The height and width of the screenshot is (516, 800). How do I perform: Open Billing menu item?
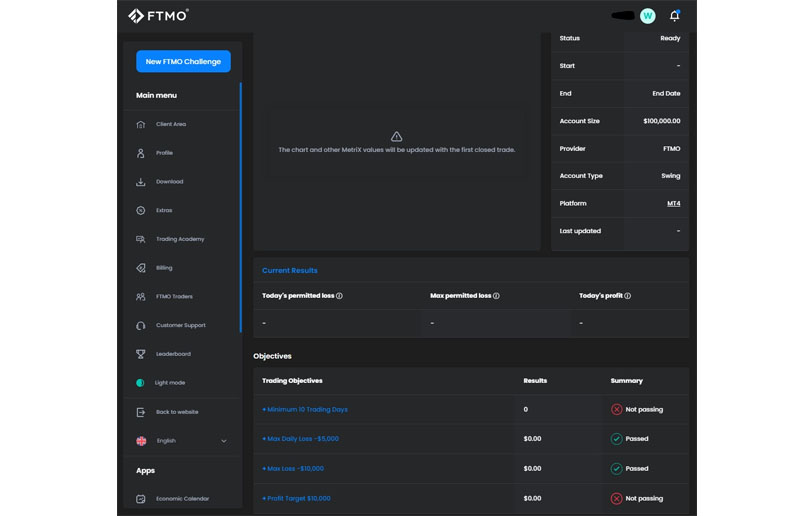click(x=164, y=267)
